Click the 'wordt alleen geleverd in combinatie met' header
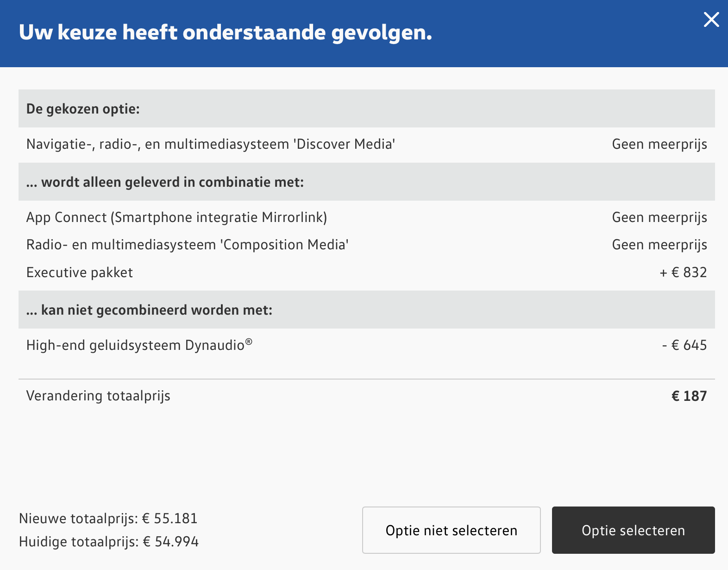The image size is (728, 570). coord(165,182)
